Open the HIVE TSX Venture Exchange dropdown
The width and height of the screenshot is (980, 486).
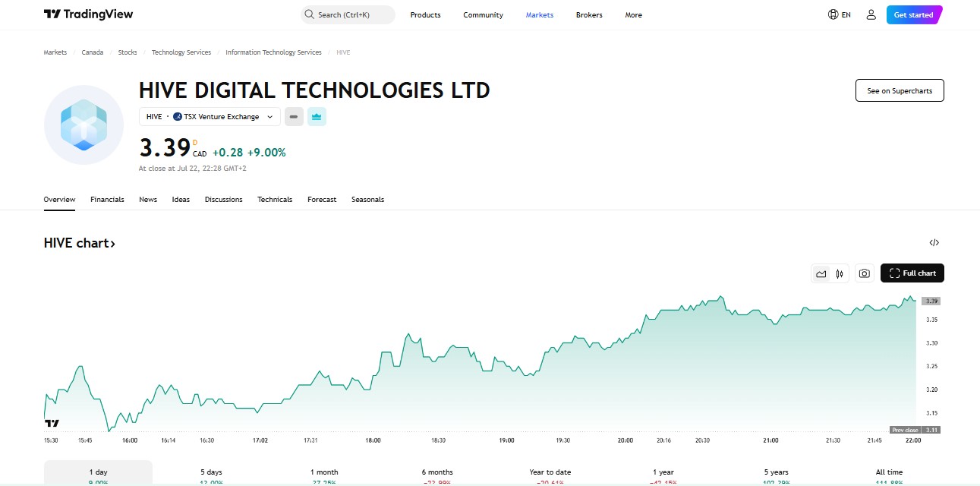point(210,117)
